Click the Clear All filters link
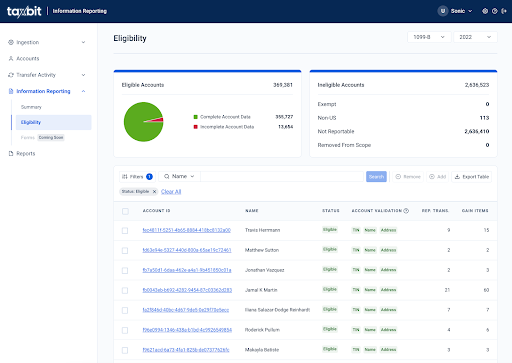The height and width of the screenshot is (363, 512). point(171,191)
